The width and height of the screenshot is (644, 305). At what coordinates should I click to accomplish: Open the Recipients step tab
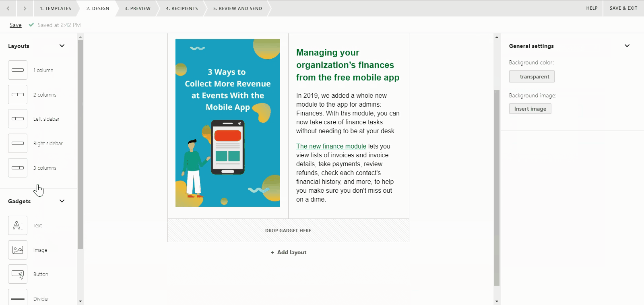click(182, 8)
